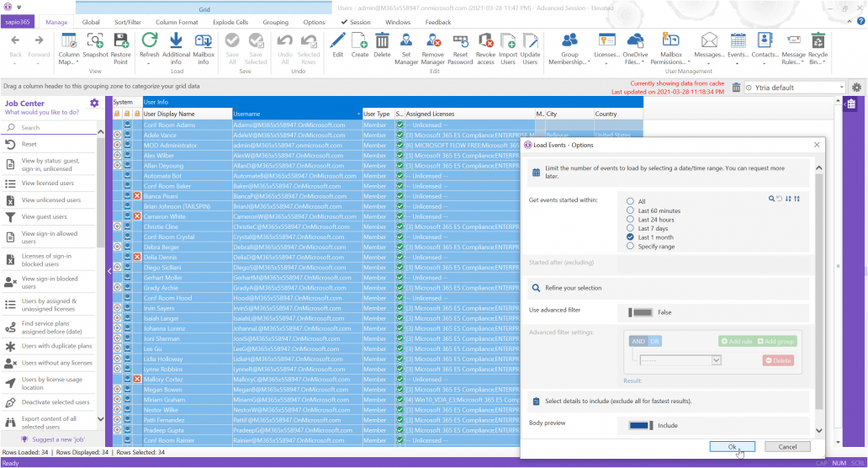Click the Restore Point icon
The width and height of the screenshot is (868, 468).
pos(120,41)
